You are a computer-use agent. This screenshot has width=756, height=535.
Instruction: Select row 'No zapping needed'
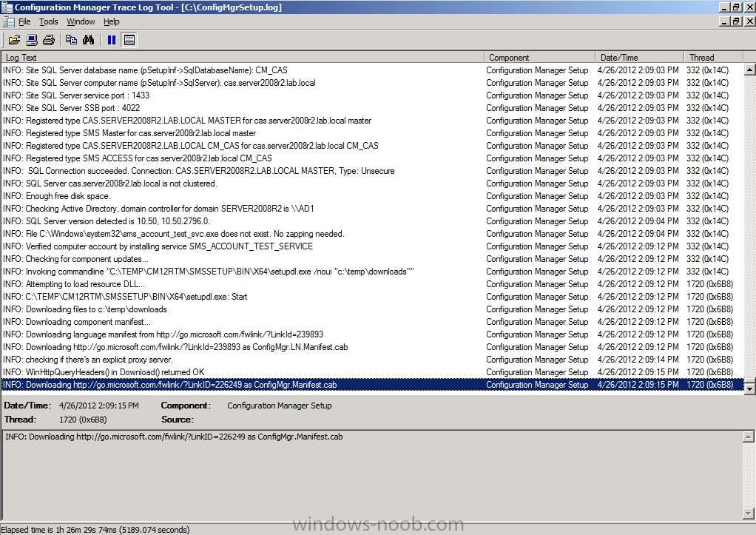[372, 234]
